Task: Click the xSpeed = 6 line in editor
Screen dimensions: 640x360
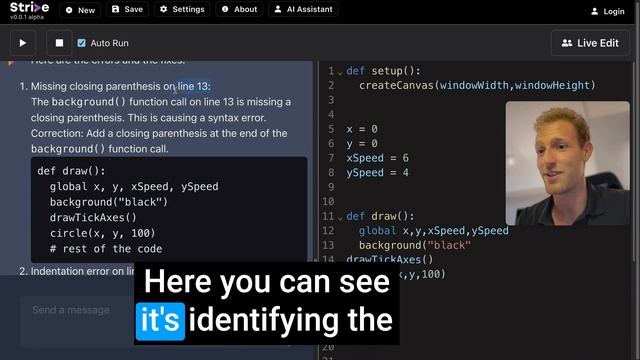Action: point(377,158)
